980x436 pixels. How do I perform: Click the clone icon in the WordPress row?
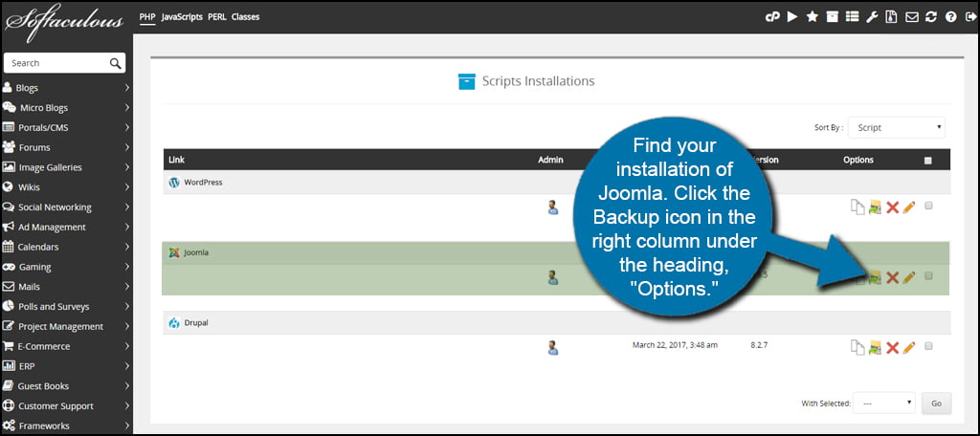tap(857, 207)
